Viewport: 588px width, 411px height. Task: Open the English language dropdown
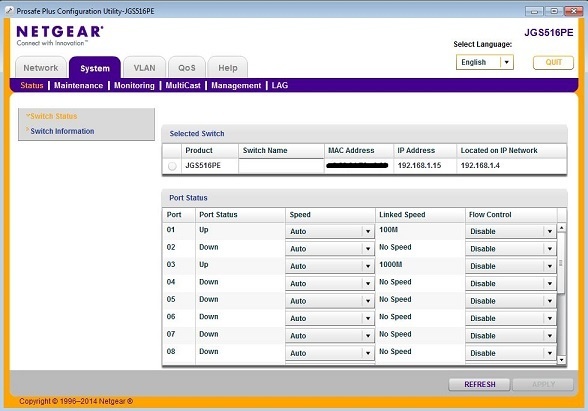click(484, 62)
